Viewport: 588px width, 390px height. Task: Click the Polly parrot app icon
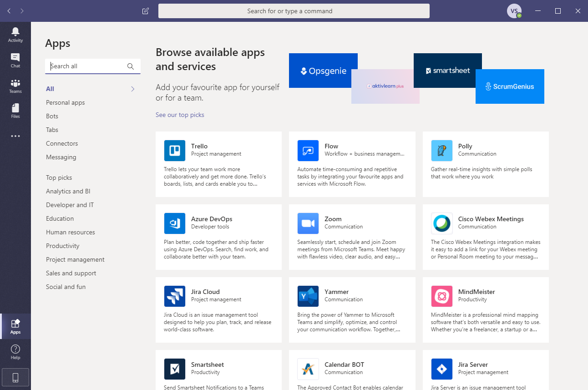[x=442, y=151]
